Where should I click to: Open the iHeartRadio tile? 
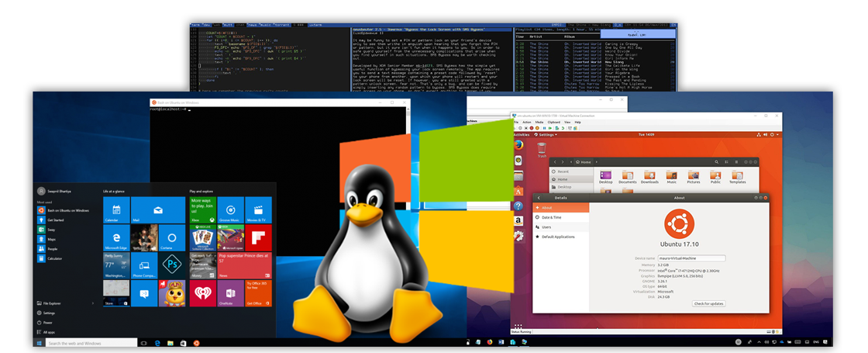click(x=202, y=293)
